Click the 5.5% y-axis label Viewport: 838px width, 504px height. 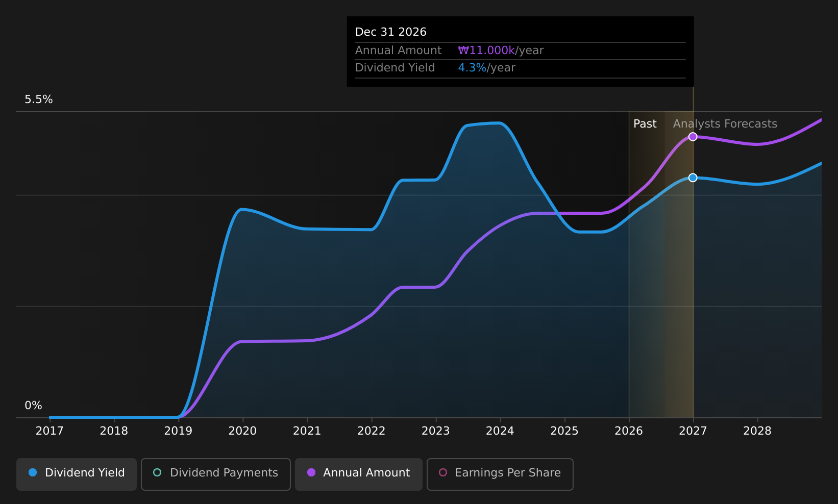coord(39,99)
